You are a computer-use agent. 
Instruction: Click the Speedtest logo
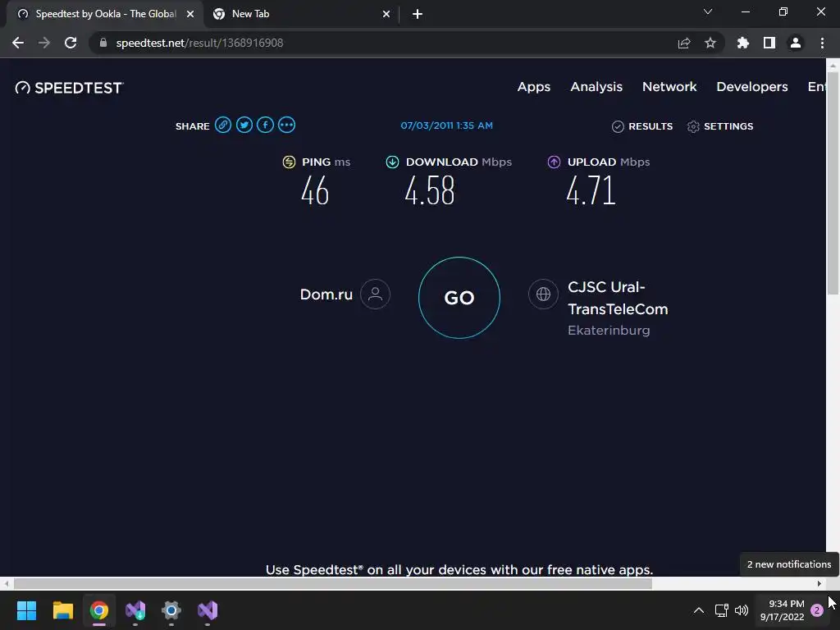[x=69, y=88]
